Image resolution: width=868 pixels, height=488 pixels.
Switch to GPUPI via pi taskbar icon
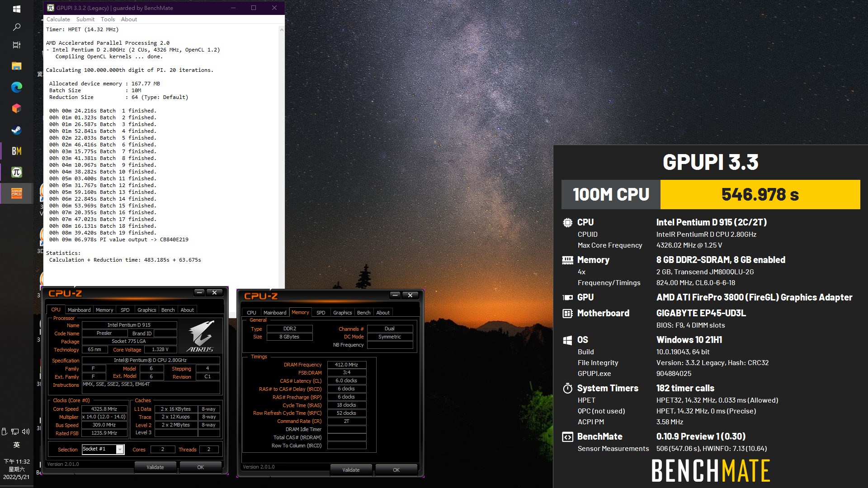pos(17,172)
